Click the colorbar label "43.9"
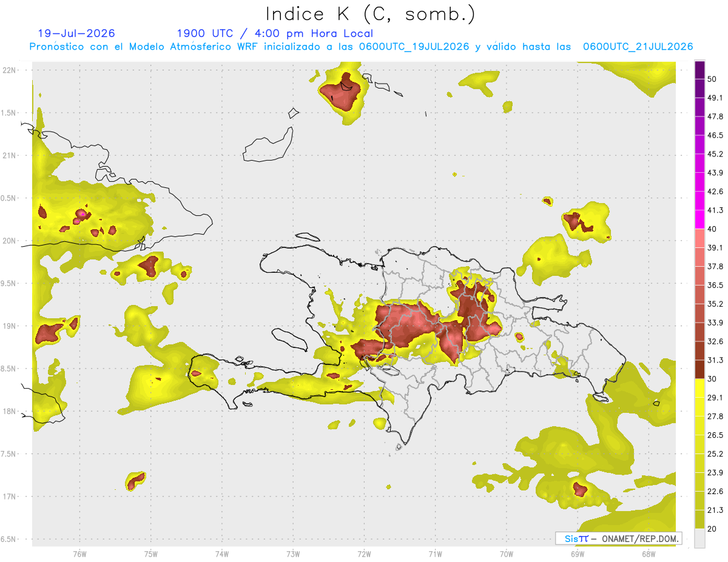The height and width of the screenshot is (562, 728). [715, 173]
